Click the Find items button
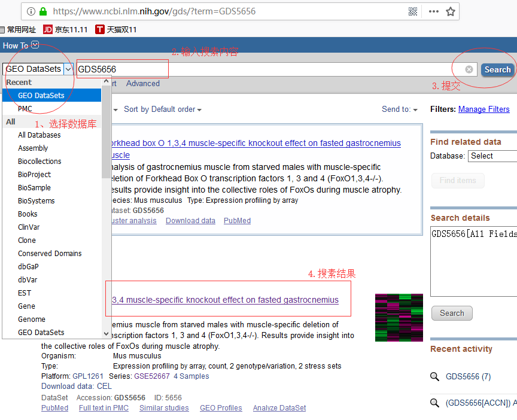Screen dimensions: 517x420 pos(458,180)
